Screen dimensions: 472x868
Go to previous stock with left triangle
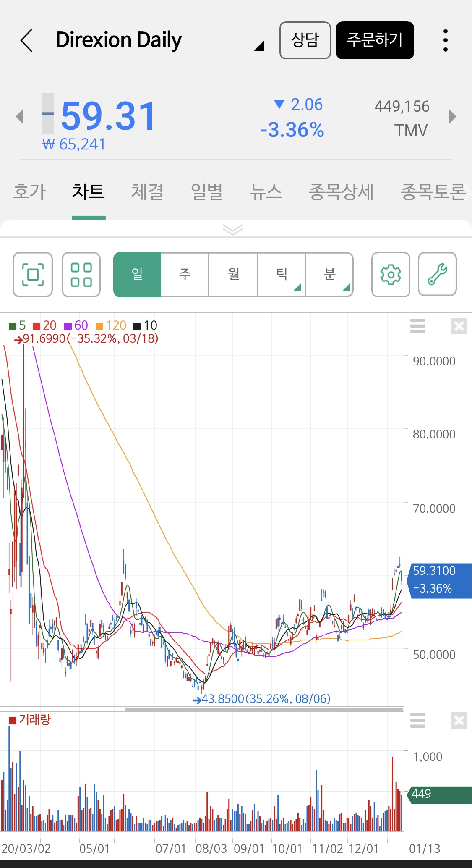pos(20,116)
